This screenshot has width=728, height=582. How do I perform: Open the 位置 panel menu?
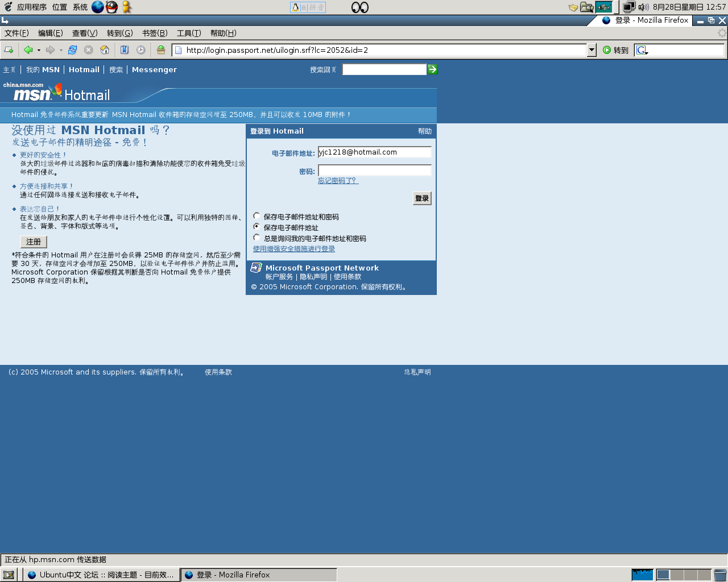[x=60, y=7]
